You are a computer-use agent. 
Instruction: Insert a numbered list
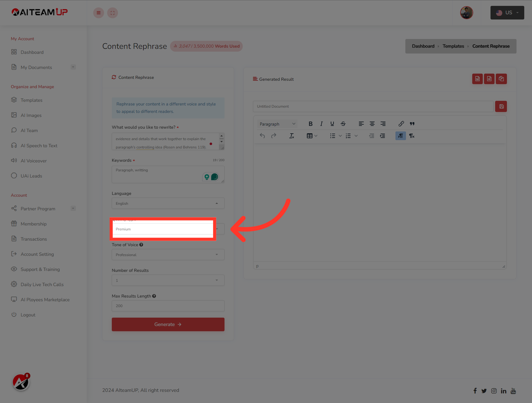[348, 136]
